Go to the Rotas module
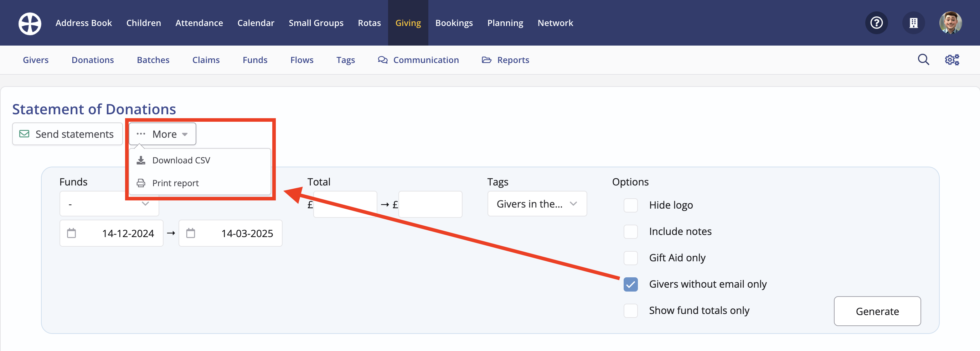Viewport: 980px width, 351px height. (369, 23)
